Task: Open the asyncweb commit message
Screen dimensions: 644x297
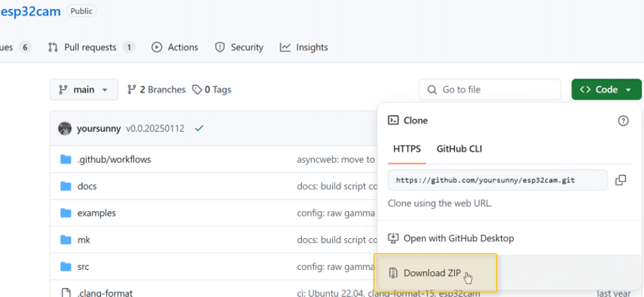Action: coord(336,159)
